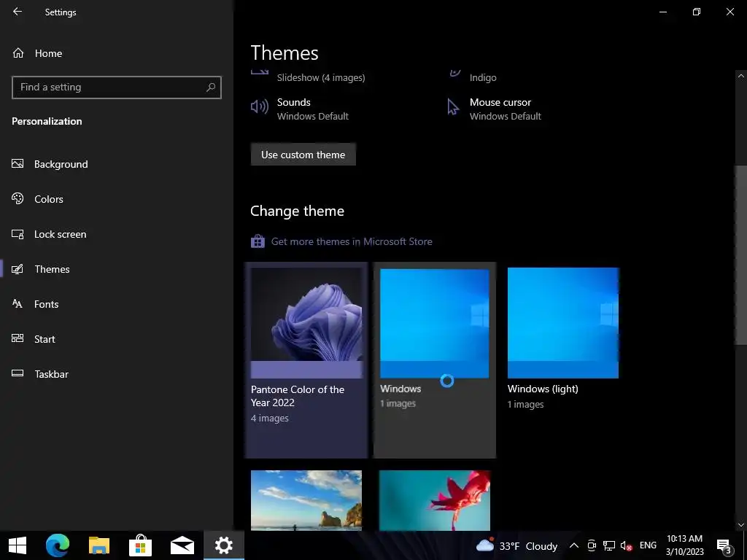This screenshot has height=560, width=747.
Task: Open the clock showing 10:13 AM
Action: click(684, 545)
